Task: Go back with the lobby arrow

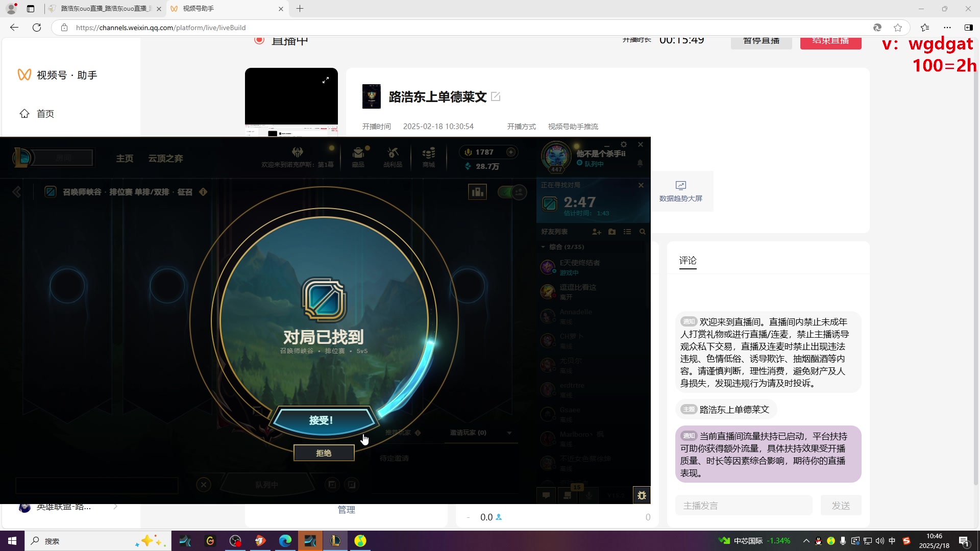Action: [17, 192]
